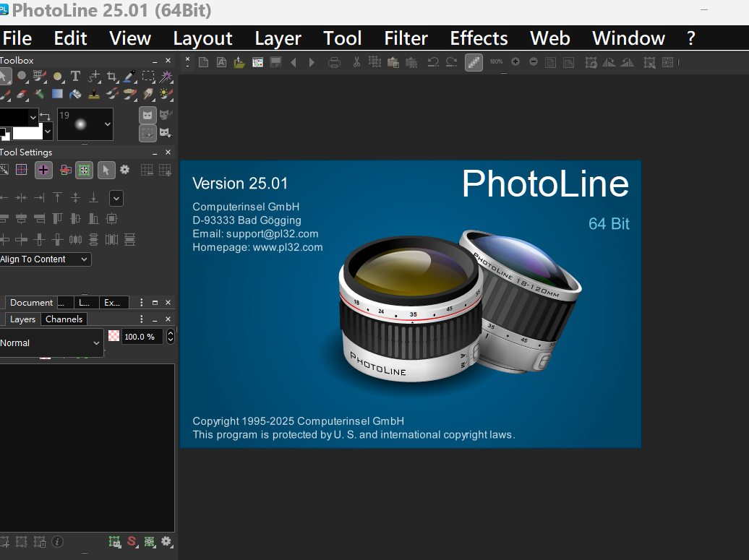Select the Eraser tool in Toolbox

[x=22, y=94]
